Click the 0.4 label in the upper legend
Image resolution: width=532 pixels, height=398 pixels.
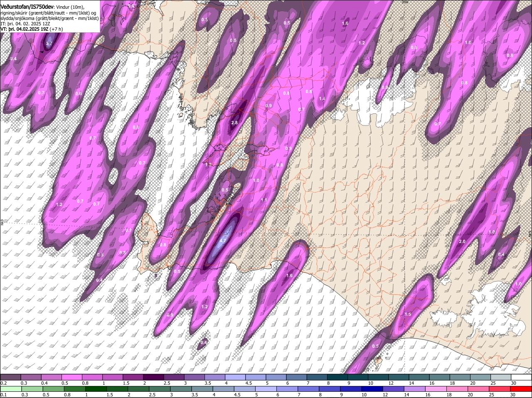(x=44, y=383)
